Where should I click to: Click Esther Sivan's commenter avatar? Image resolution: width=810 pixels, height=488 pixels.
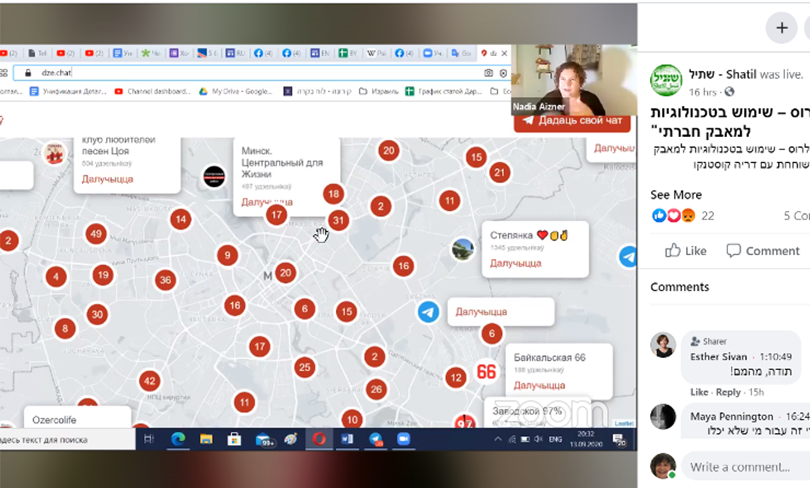click(663, 346)
